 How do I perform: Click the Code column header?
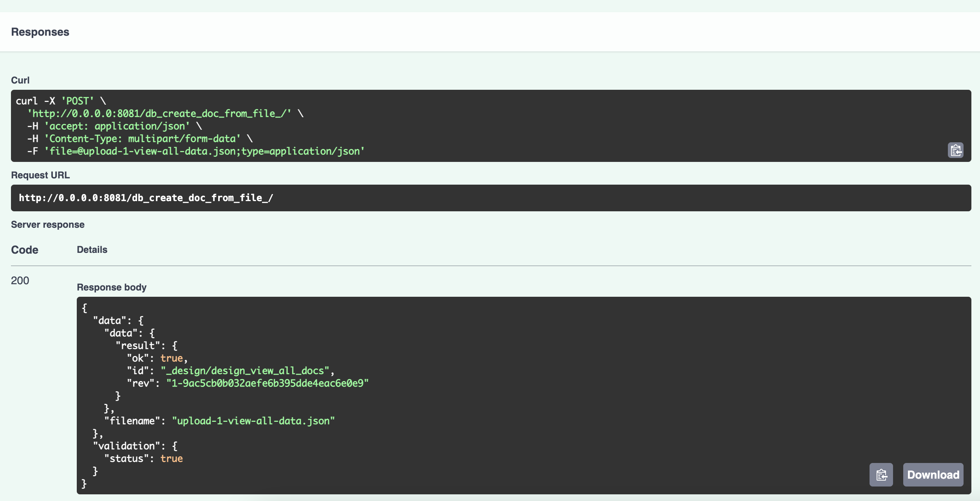click(x=24, y=250)
